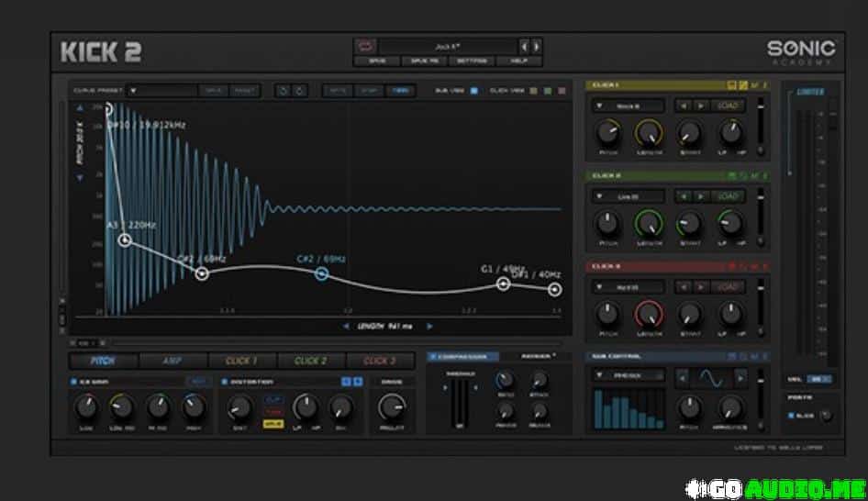Screen dimensions: 868x501
Task: Switch to the Click 3 tab
Action: pos(380,361)
